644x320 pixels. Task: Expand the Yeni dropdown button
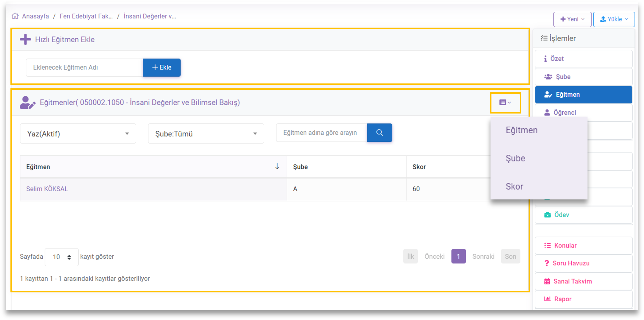coord(572,19)
